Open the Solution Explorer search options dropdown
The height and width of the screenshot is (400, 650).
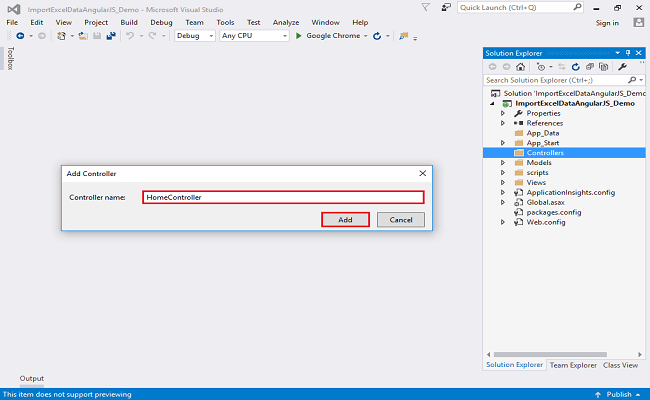[x=641, y=80]
